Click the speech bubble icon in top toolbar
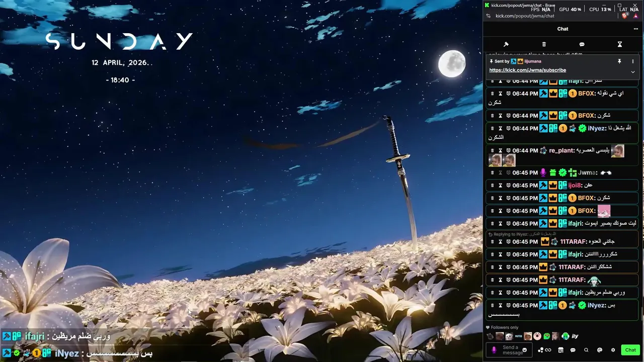The image size is (644, 362). click(x=582, y=44)
